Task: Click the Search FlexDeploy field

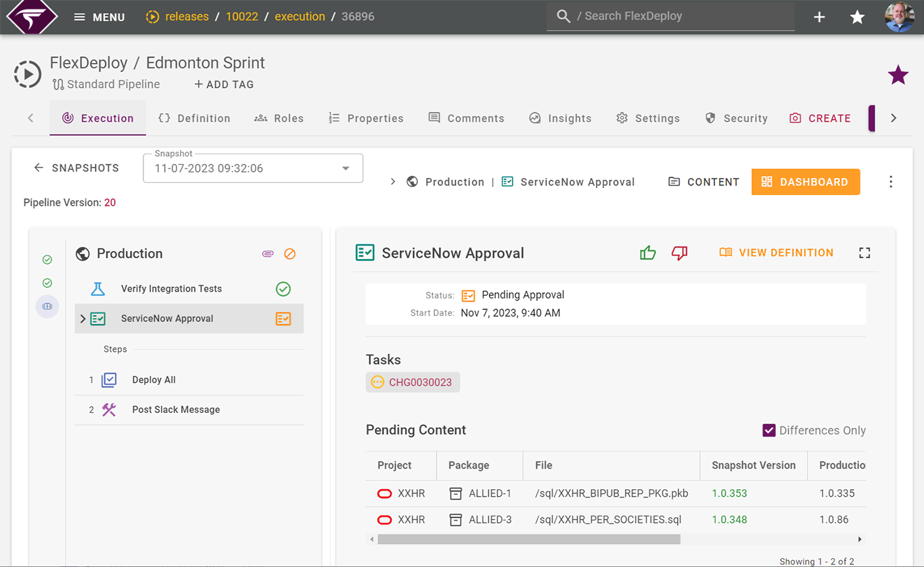Action: click(670, 16)
